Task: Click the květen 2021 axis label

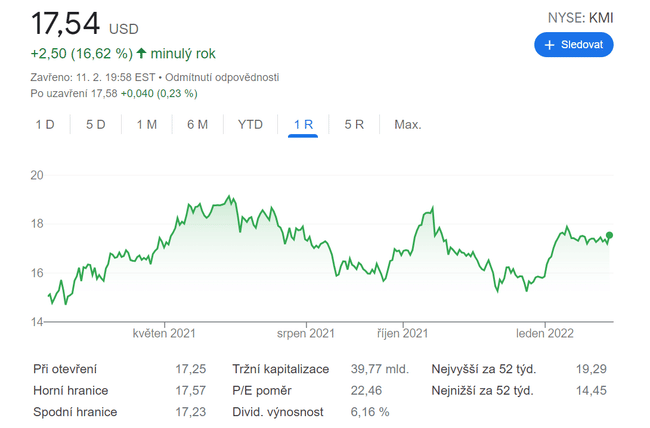Action: point(164,334)
